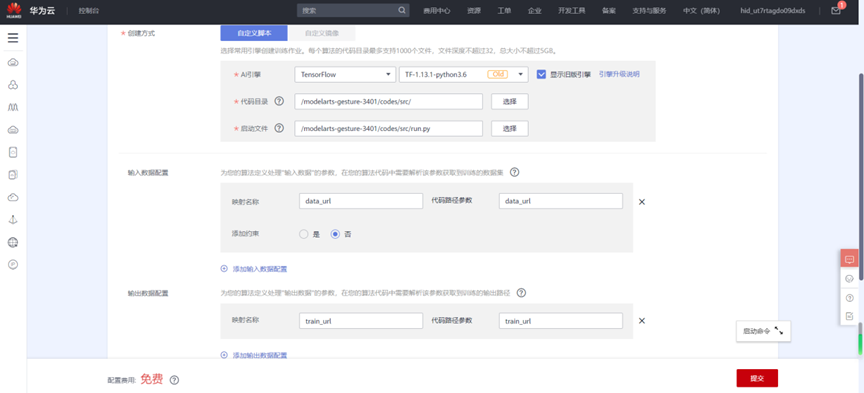
Task: Open the mail notifications icon with the badge
Action: [836, 10]
